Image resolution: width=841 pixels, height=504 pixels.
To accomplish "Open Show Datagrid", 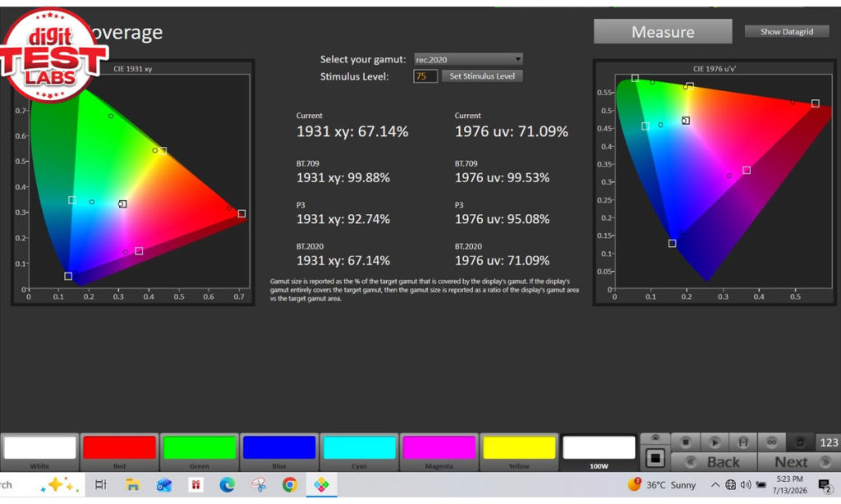I will (786, 32).
